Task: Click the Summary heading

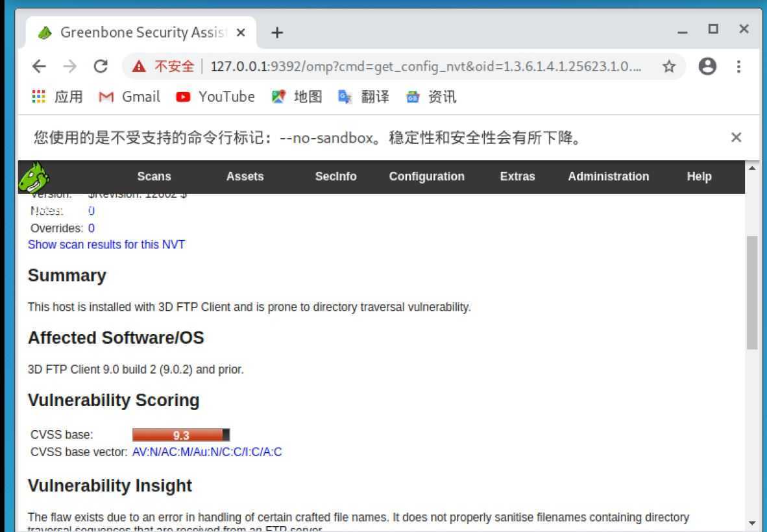Action: click(67, 275)
